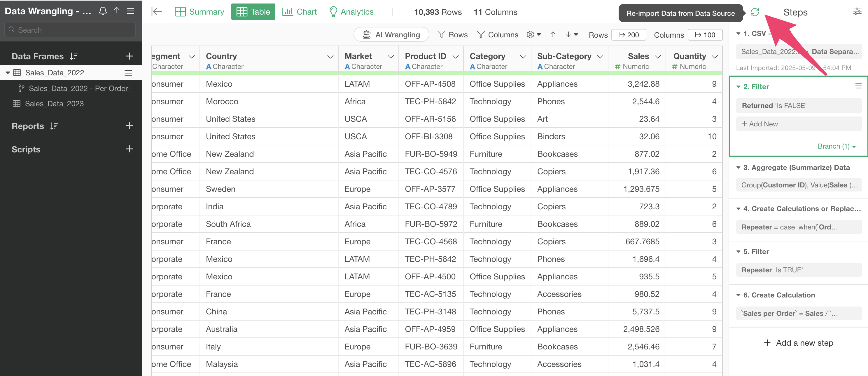Select the 5,737.5 sales cell
The height and width of the screenshot is (376, 868).
point(637,311)
